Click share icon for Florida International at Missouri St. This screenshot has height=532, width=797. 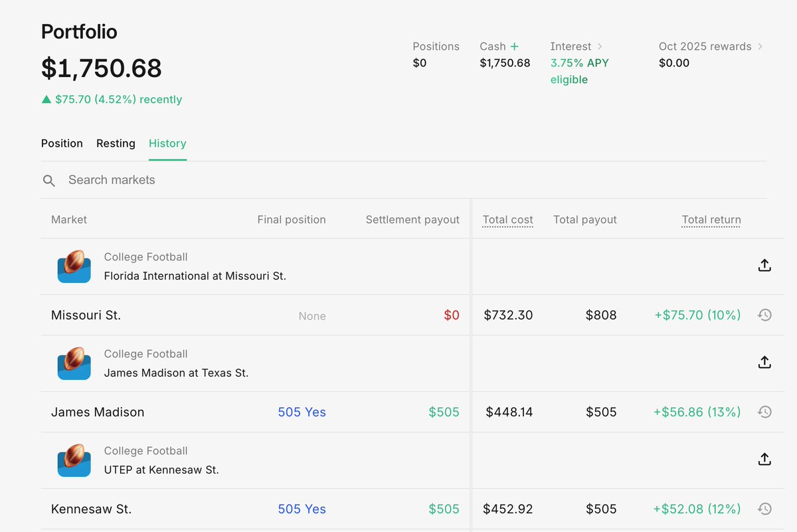764,266
